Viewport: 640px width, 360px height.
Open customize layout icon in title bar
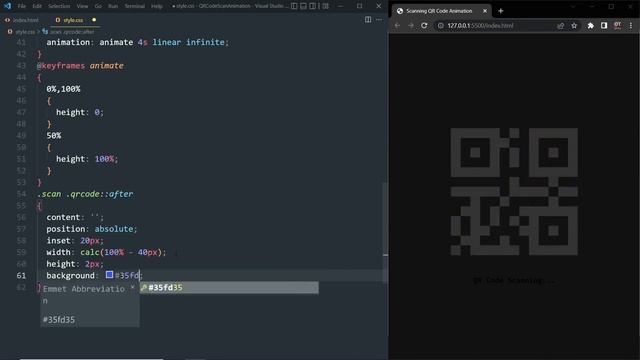[325, 6]
